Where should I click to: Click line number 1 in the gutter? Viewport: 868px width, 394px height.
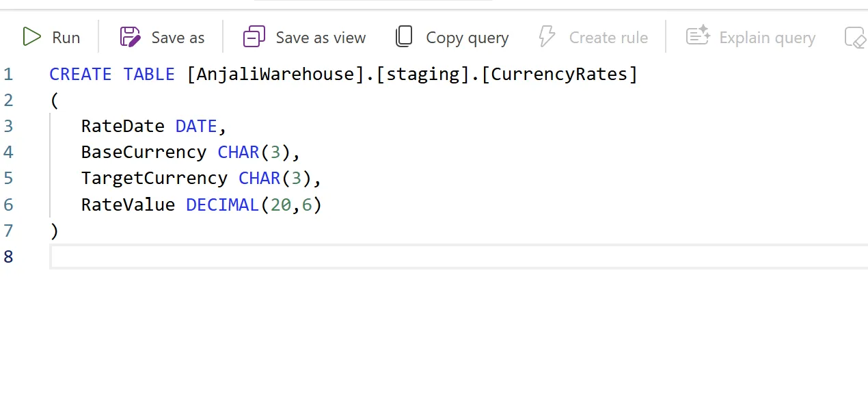(x=8, y=75)
